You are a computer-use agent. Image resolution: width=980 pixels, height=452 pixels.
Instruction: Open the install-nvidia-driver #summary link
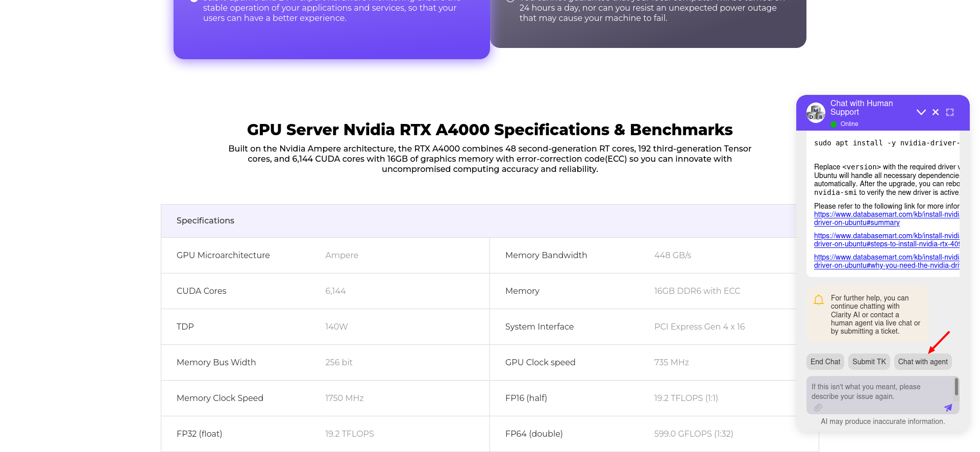[x=887, y=218]
